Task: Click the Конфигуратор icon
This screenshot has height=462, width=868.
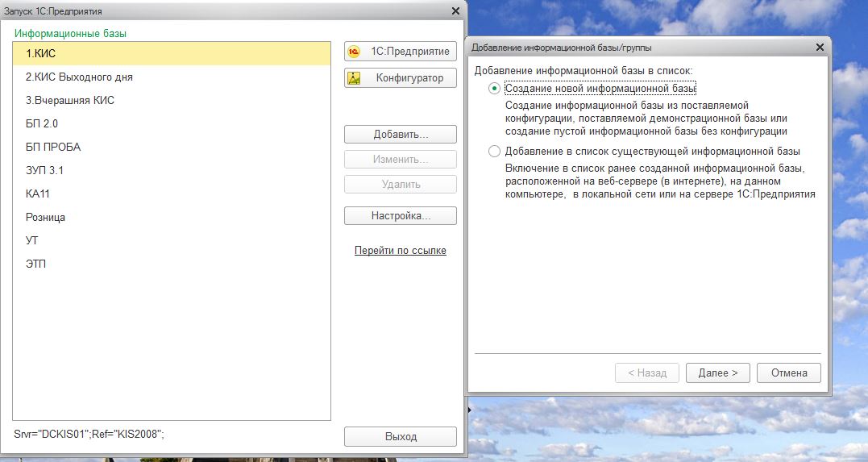Action: 354,78
